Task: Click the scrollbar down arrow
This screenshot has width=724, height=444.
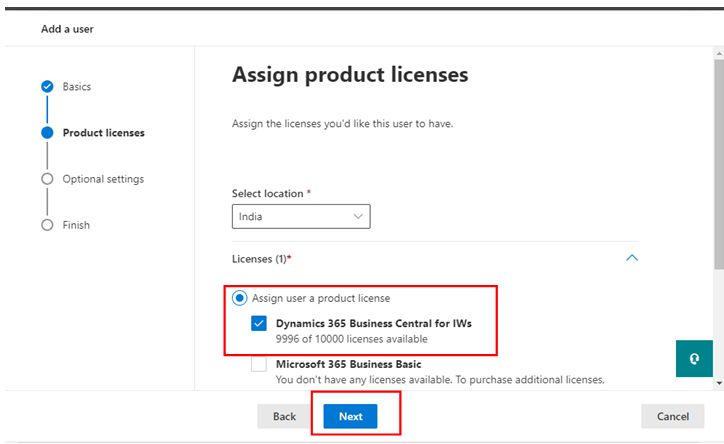Action: click(x=719, y=383)
